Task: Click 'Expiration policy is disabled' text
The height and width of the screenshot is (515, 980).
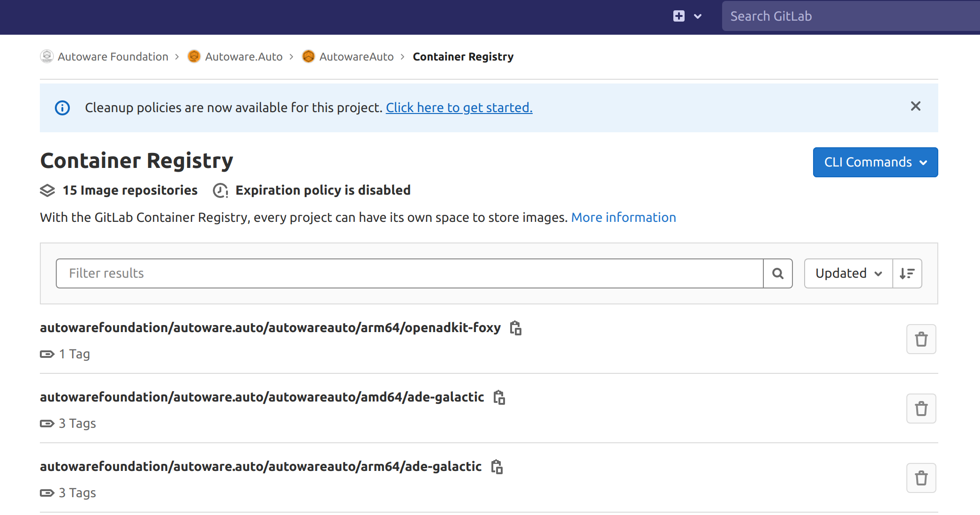Action: [323, 190]
